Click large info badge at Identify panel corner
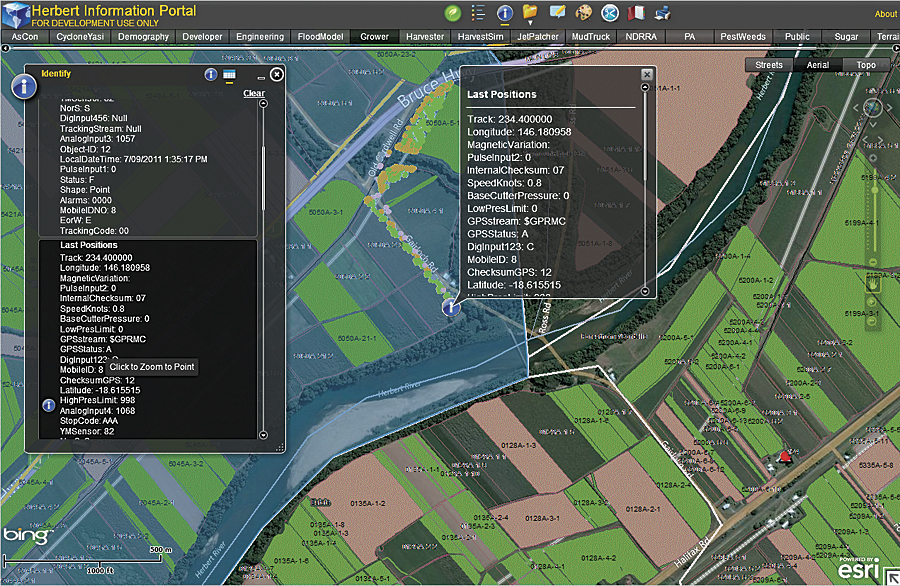This screenshot has height=586, width=900. [24, 87]
